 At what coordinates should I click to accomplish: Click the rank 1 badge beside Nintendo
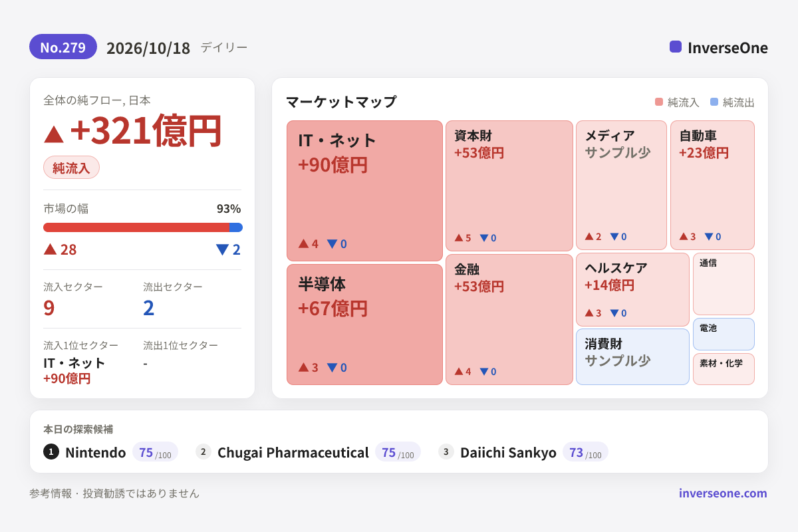click(51, 452)
